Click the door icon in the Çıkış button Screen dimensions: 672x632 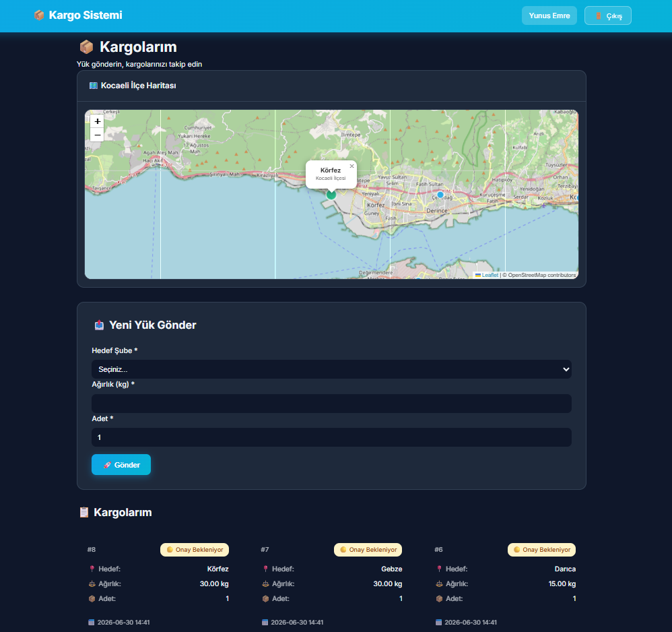599,16
